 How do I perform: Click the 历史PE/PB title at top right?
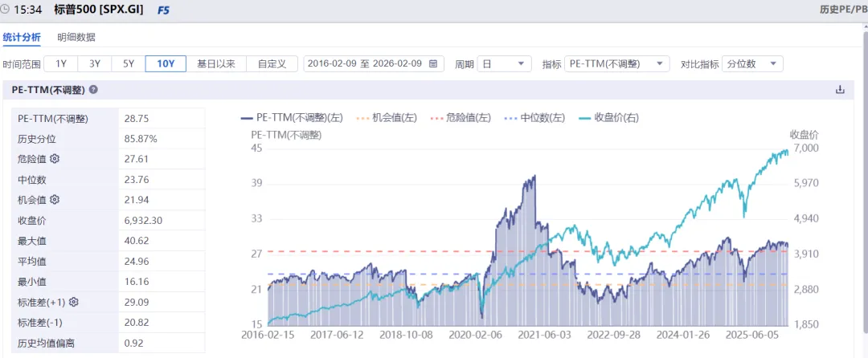point(843,10)
